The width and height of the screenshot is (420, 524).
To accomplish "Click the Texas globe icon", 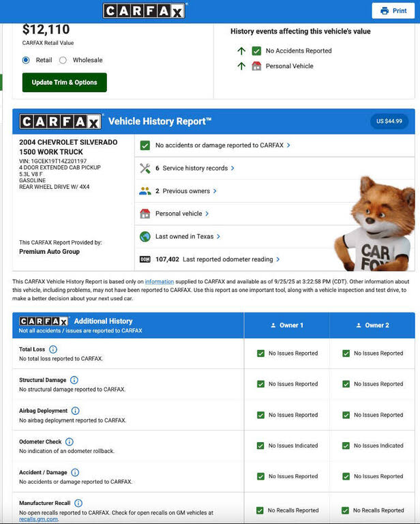I will [x=145, y=237].
